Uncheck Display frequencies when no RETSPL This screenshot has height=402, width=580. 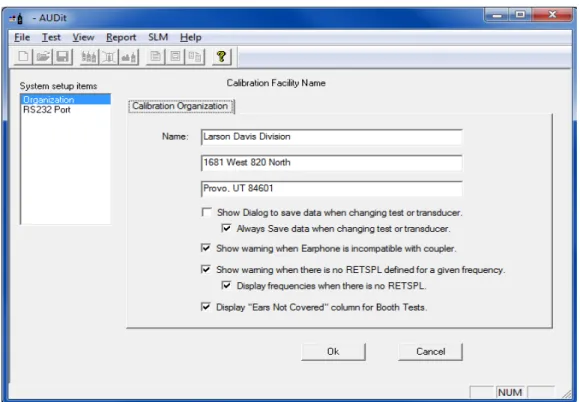point(226,286)
